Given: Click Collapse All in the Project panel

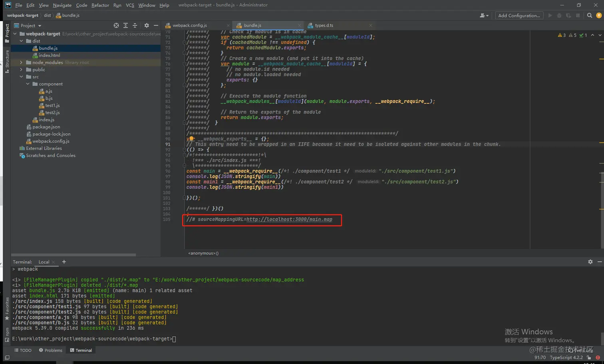Looking at the screenshot, I should click(x=135, y=26).
